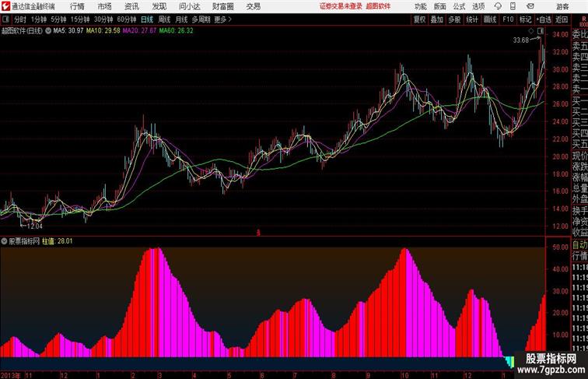Screen dimensions: 588x379
Task: Click the 33.68 high price label
Action: coord(521,40)
